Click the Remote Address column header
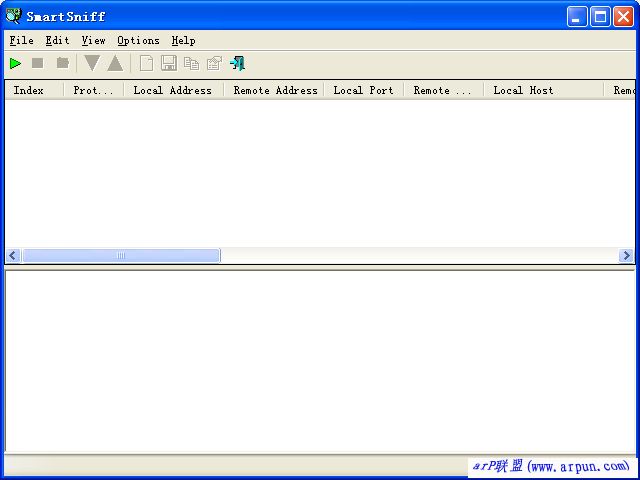 (x=274, y=90)
